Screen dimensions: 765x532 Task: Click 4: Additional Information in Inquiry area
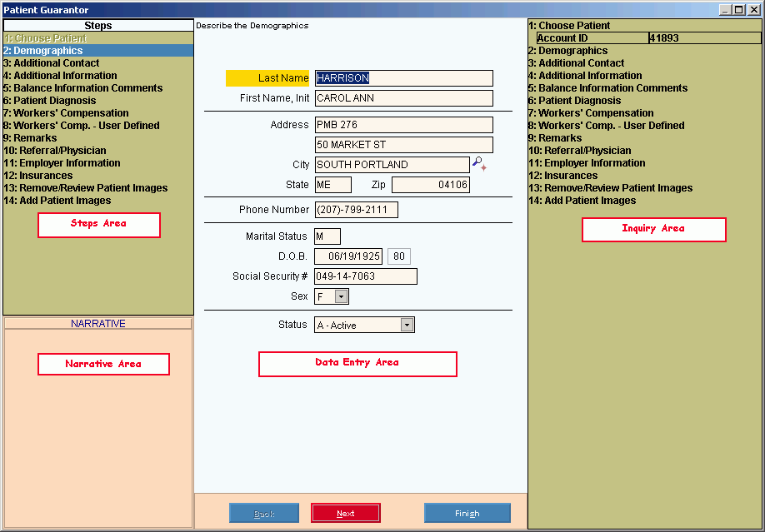point(585,76)
